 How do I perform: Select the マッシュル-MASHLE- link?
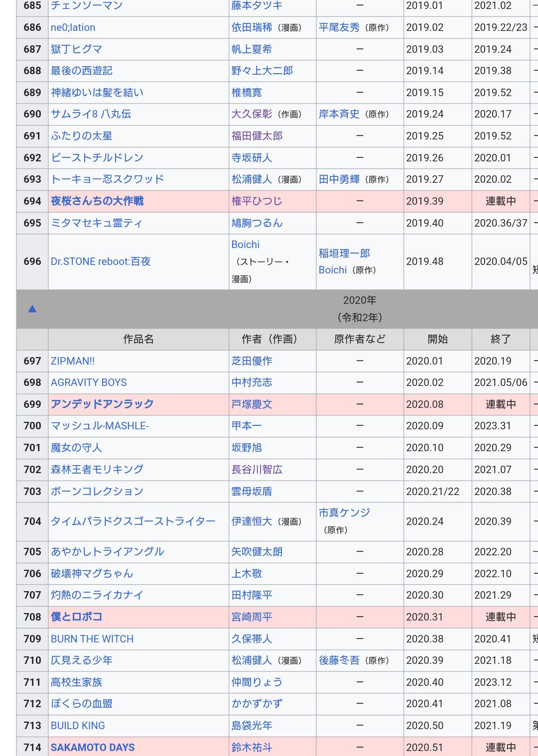pyautogui.click(x=100, y=426)
